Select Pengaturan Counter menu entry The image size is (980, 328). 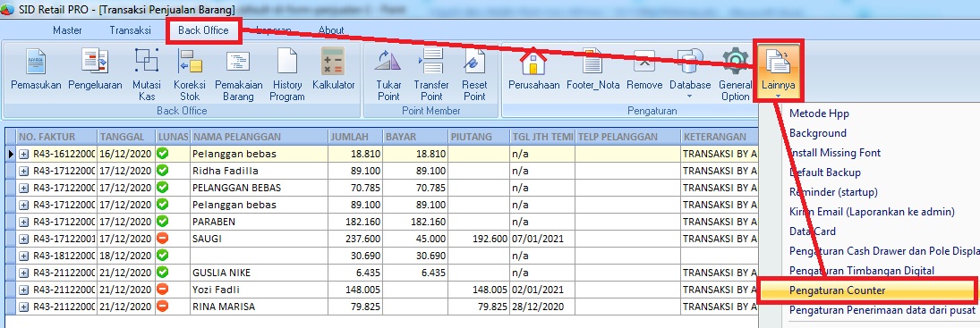coord(867,290)
